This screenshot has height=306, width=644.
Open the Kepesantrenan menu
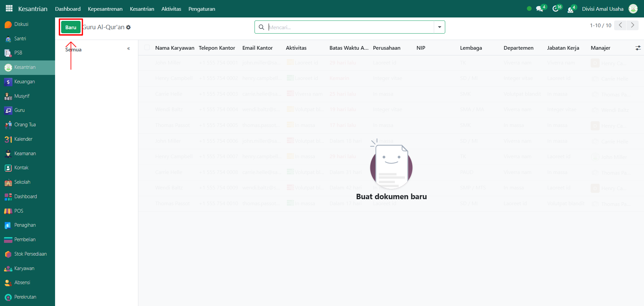[x=105, y=9]
